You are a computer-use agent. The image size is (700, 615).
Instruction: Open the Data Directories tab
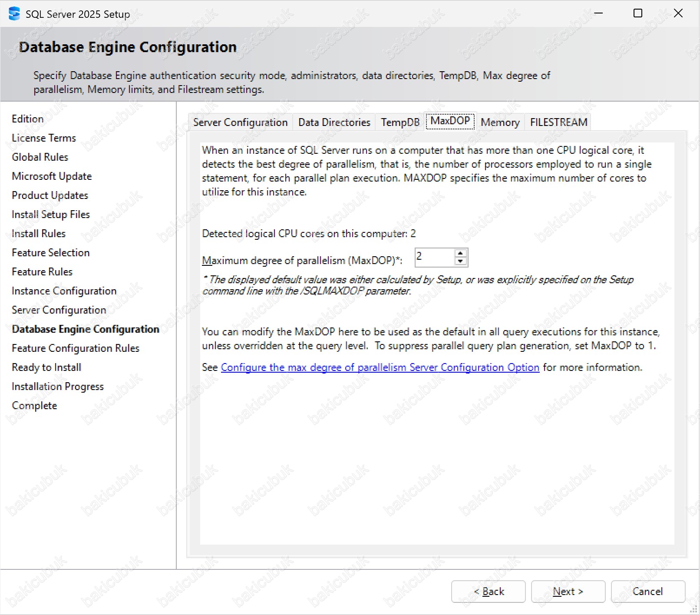tap(334, 122)
